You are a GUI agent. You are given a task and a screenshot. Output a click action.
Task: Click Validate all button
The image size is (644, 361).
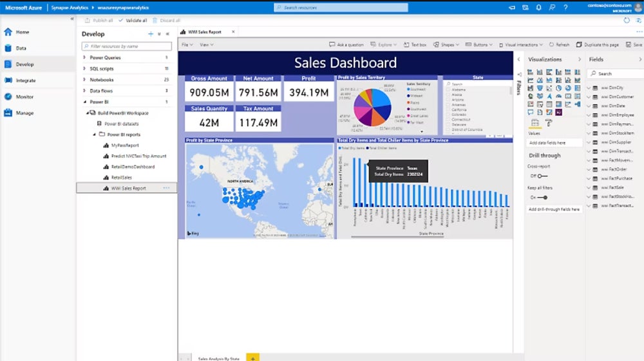tap(133, 20)
